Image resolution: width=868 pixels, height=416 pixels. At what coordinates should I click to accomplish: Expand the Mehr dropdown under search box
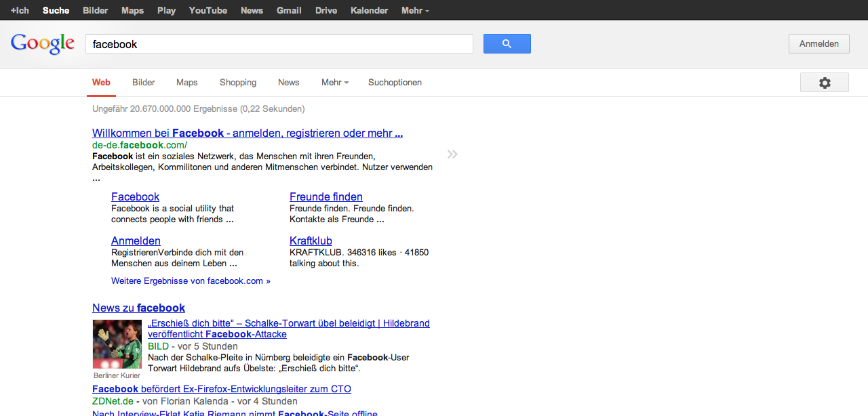coord(334,83)
